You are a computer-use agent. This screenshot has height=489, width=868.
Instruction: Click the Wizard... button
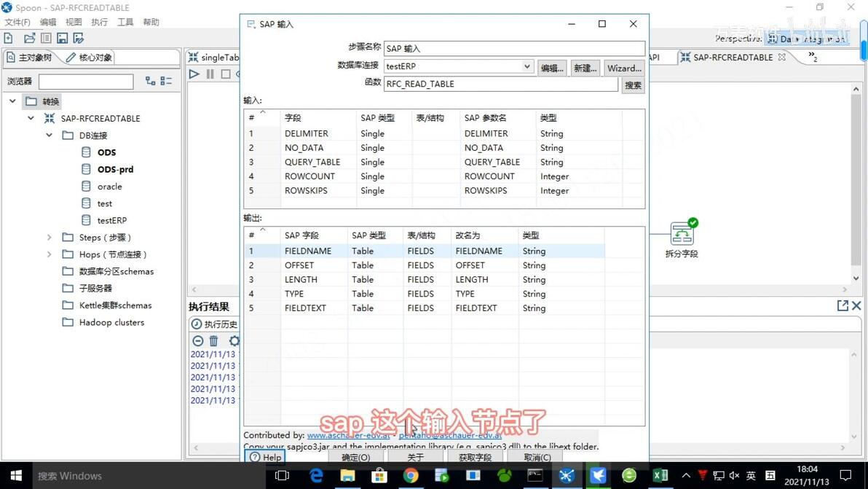[625, 68]
